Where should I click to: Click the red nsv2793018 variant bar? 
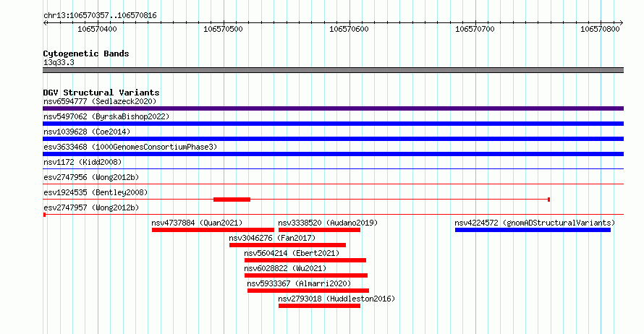319,306
